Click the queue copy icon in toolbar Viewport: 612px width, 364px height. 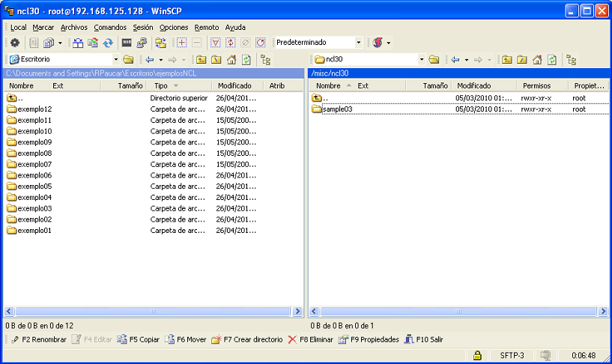[49, 43]
